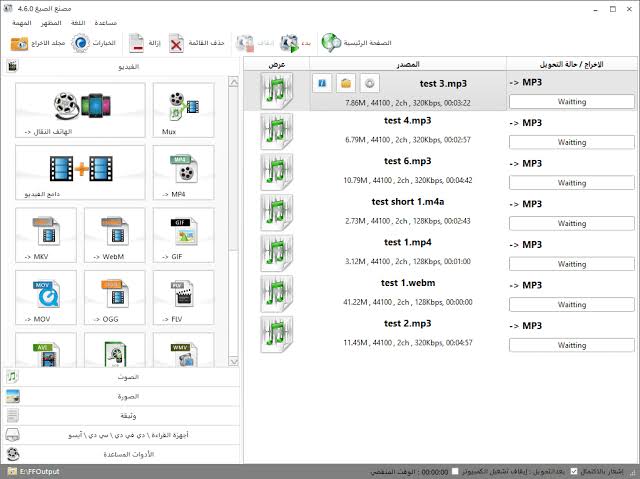Click the stop (ايقاف) toolbar icon
640x479 pixels.
click(245, 43)
